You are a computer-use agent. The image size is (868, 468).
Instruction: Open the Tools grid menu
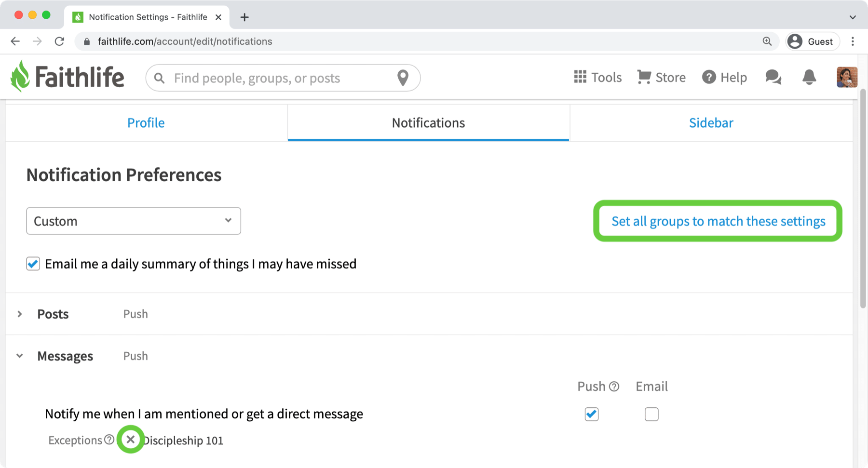pyautogui.click(x=597, y=77)
